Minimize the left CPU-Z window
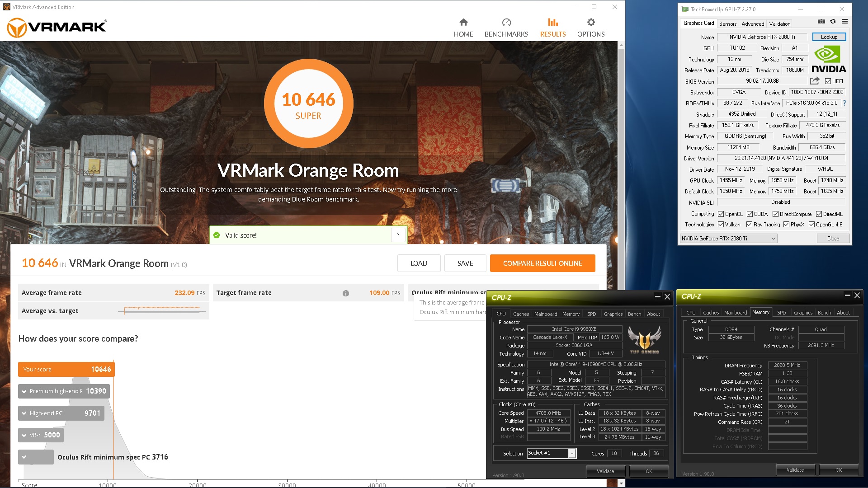The image size is (868, 488). (658, 296)
